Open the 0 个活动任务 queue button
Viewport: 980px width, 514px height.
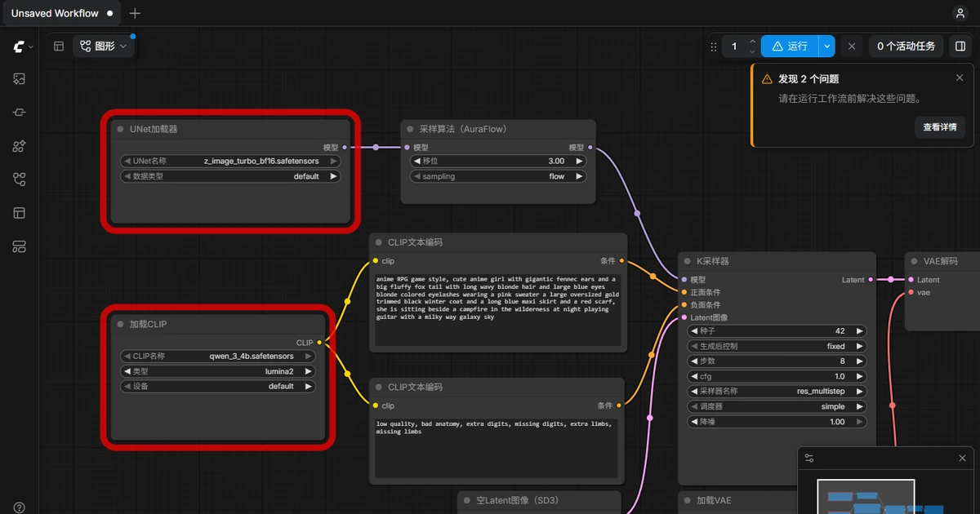click(906, 47)
